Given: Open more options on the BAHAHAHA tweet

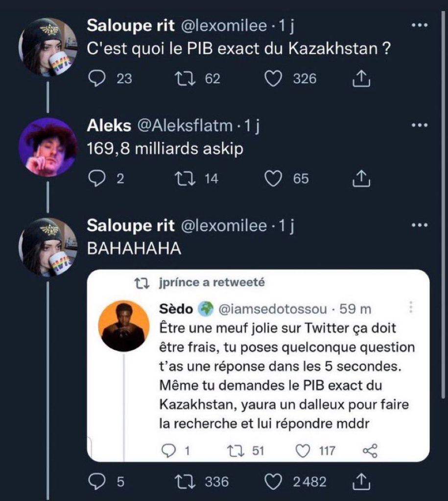Looking at the screenshot, I should [420, 226].
